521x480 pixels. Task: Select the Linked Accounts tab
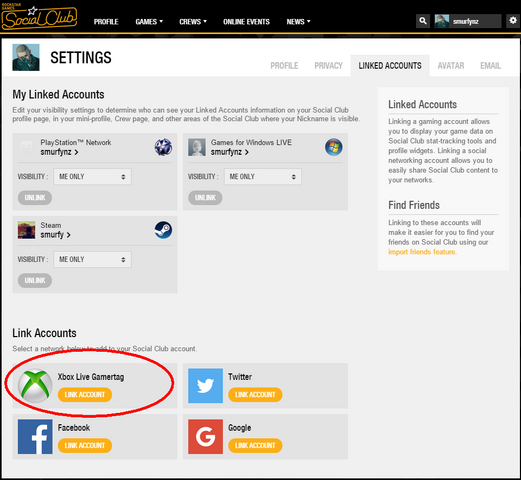click(x=390, y=66)
